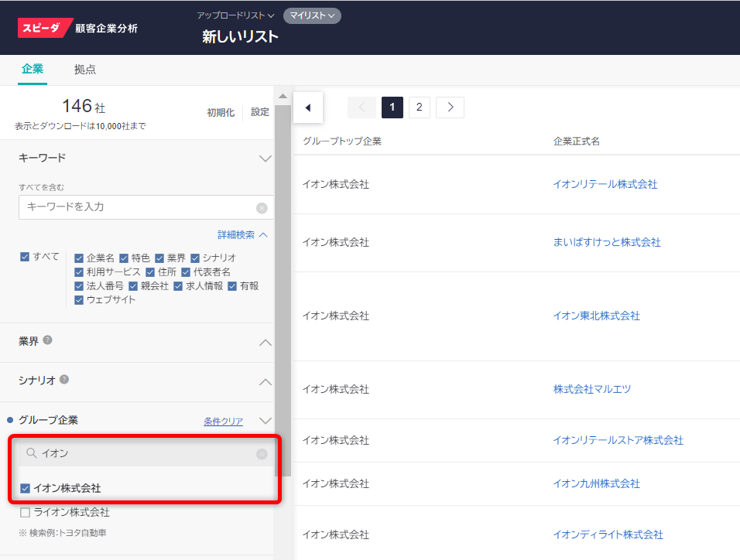Go to previous page arrow
Viewport: 740px width, 560px height.
point(361,108)
